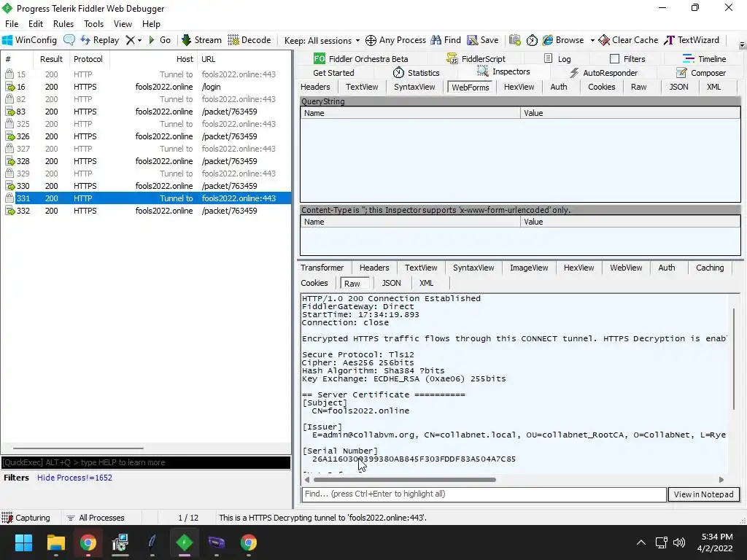
Task: Show hidden tray icons chevron
Action: click(x=641, y=542)
